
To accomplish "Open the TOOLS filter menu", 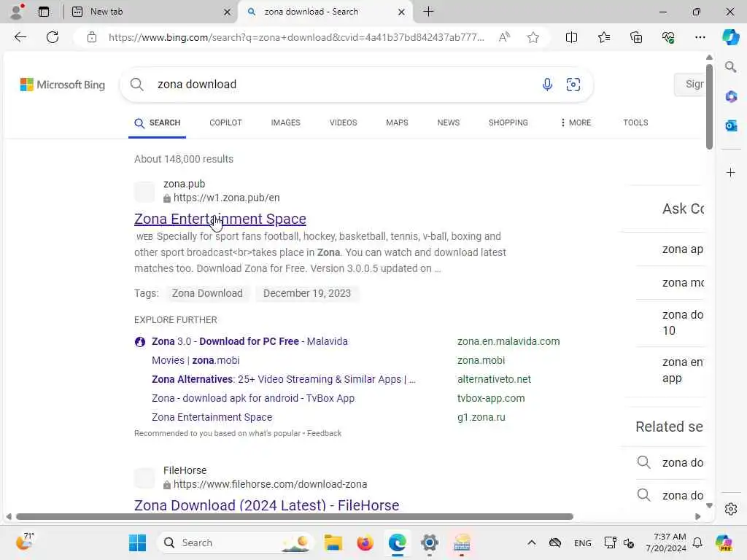I will tap(635, 122).
